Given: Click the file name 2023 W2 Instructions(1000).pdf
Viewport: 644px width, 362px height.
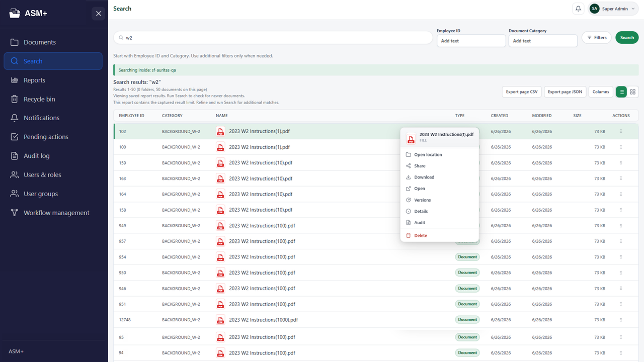Looking at the screenshot, I should coord(263,320).
